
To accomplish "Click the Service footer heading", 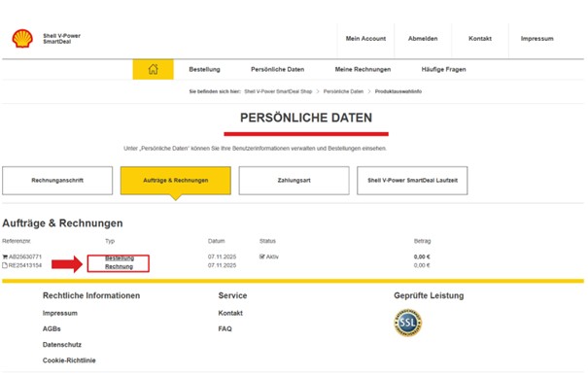I will tap(232, 295).
